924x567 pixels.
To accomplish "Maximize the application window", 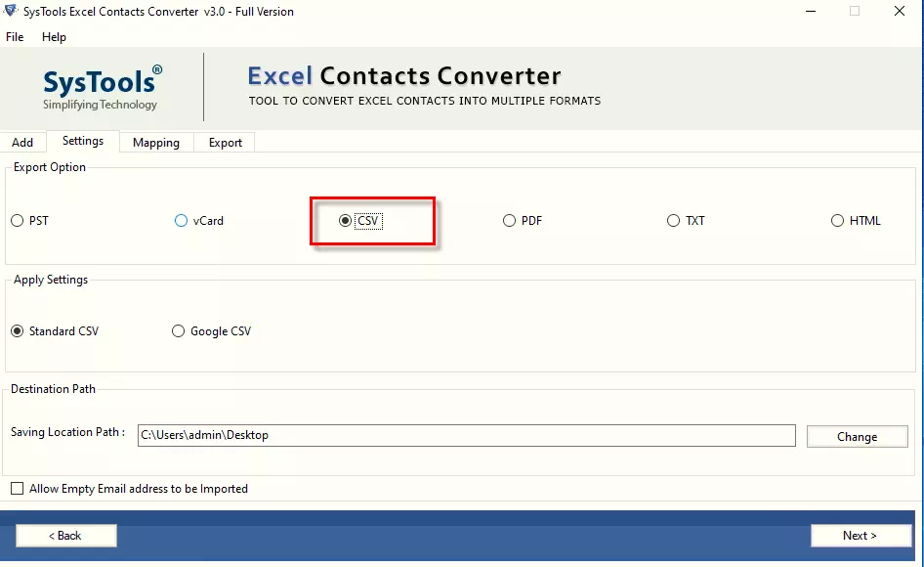I will coord(855,11).
